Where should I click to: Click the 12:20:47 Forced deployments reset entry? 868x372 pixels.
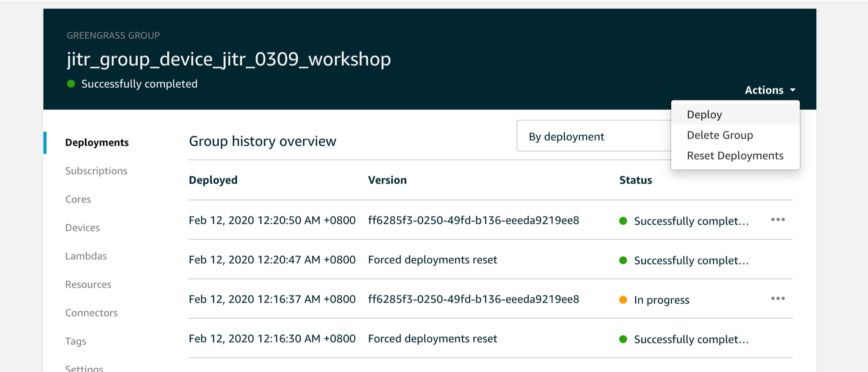coord(432,260)
